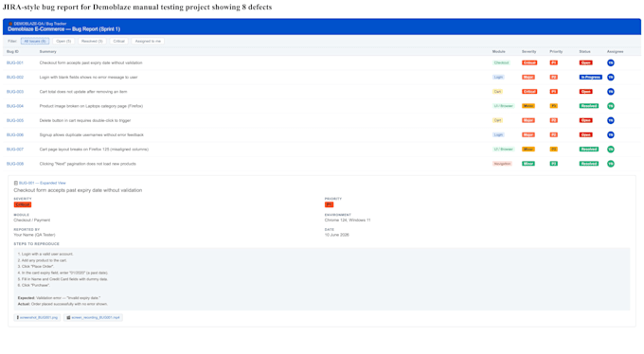Click summary 'Signup allows duplicate usernames without error feedback'
The height and width of the screenshot is (354, 644).
pyautogui.click(x=92, y=134)
